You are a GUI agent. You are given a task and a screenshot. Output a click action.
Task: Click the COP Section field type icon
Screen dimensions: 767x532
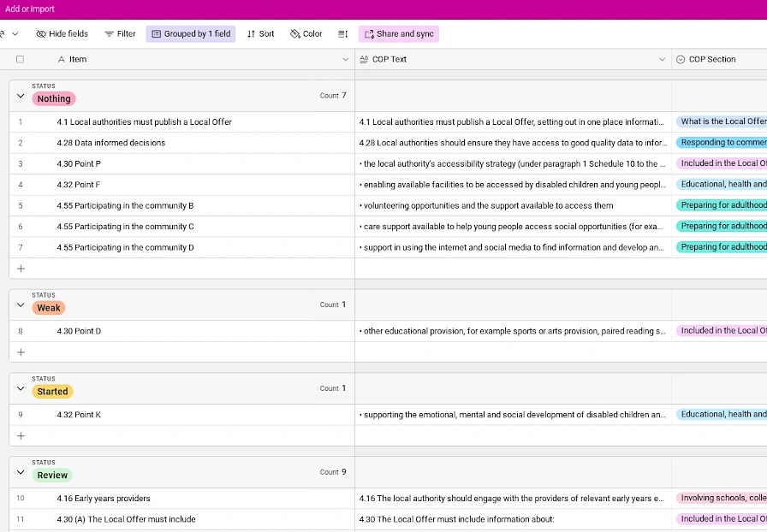[681, 59]
